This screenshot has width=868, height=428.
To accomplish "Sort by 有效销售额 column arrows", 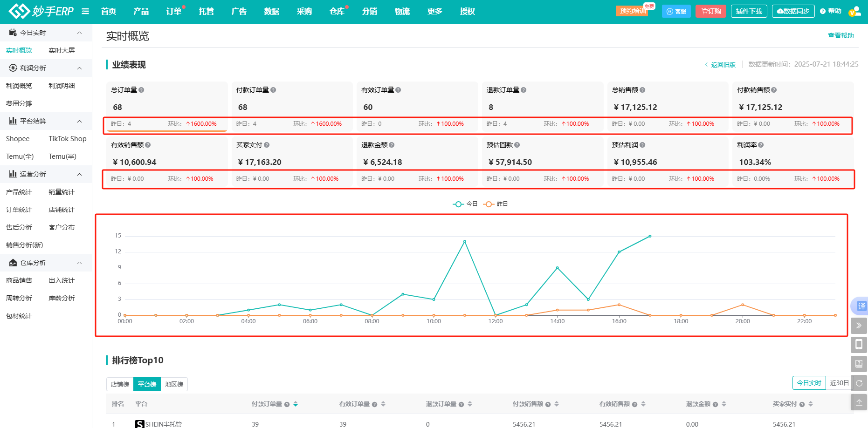I will tap(643, 404).
